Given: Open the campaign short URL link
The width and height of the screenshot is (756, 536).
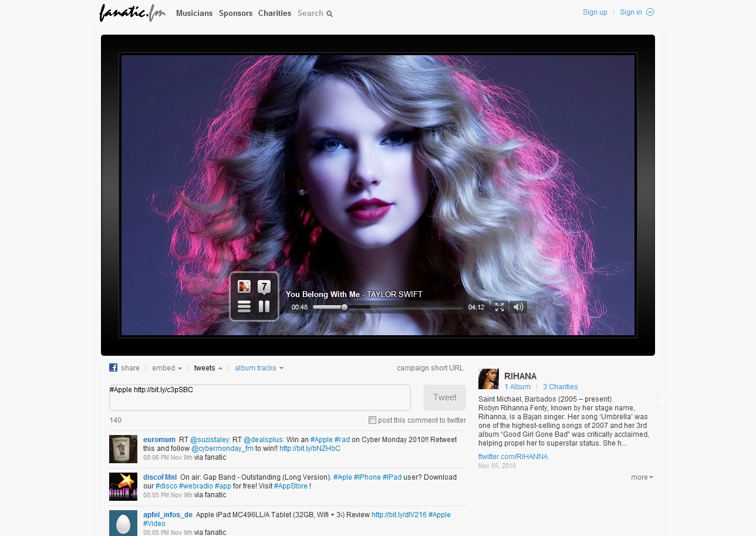Looking at the screenshot, I should tap(430, 368).
